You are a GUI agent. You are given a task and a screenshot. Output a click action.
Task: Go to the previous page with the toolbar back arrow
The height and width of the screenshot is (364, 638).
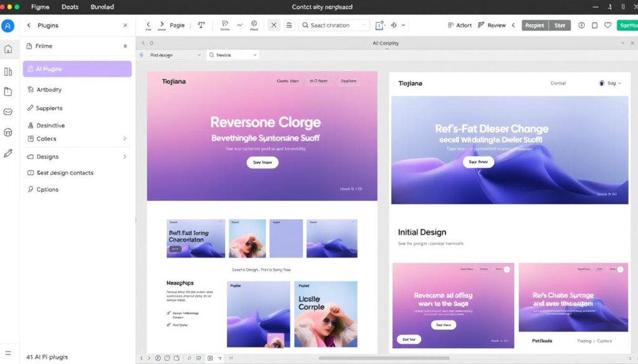click(x=148, y=25)
